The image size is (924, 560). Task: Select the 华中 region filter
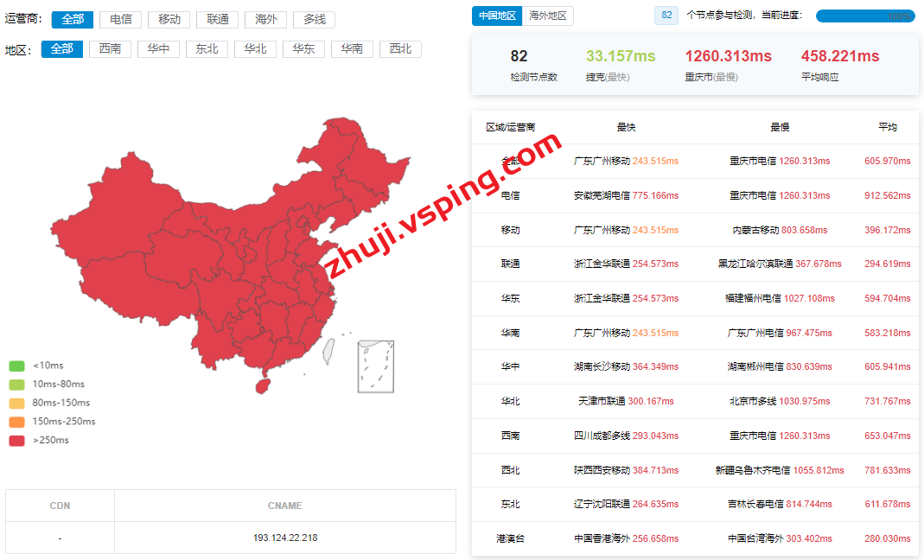coord(158,49)
